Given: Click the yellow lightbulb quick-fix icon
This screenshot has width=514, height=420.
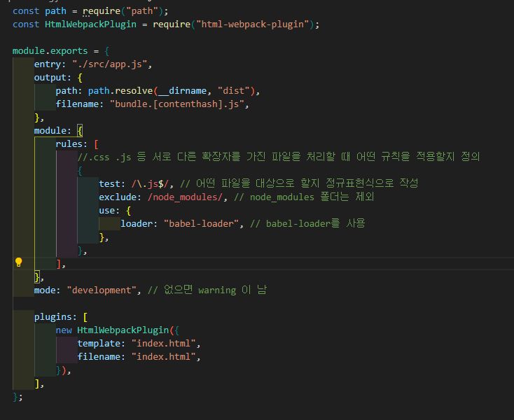Looking at the screenshot, I should (19, 262).
